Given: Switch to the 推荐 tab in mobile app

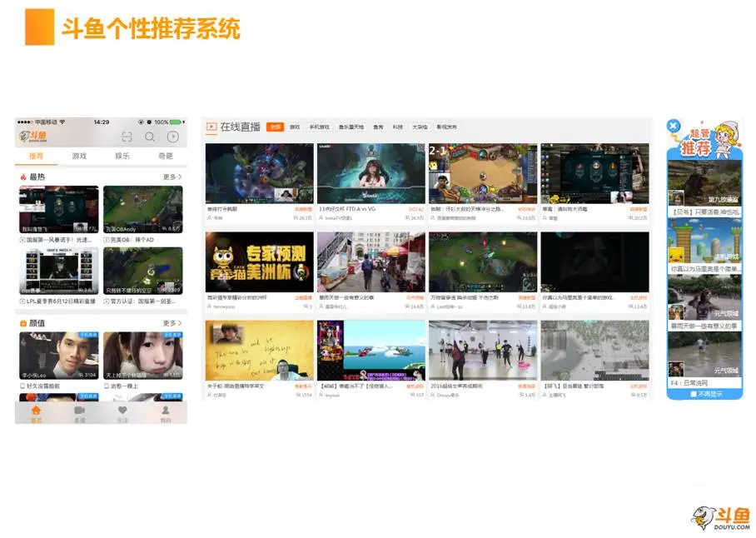Looking at the screenshot, I should (x=36, y=156).
